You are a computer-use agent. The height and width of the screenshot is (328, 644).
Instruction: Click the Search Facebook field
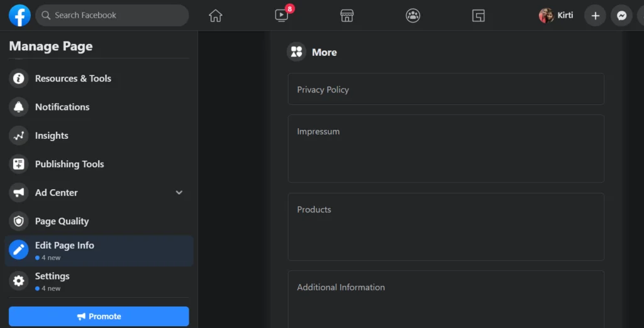click(x=113, y=16)
